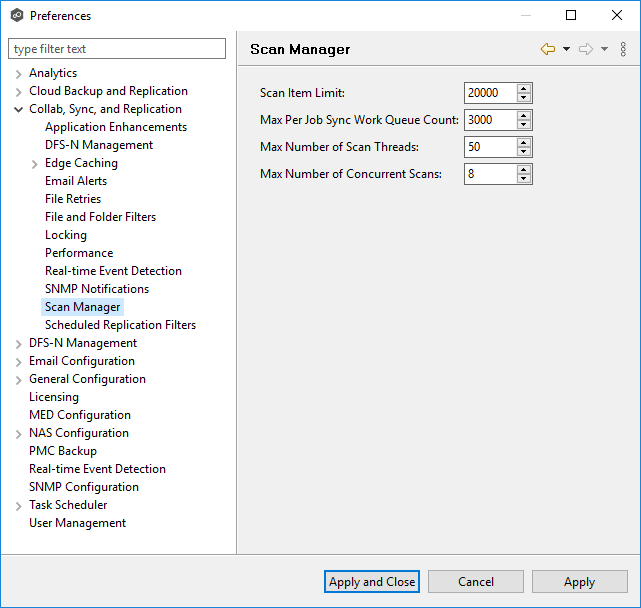Screen dimensions: 641x608
Task: Increase Max Number of Concurrent Scans
Action: [524, 170]
